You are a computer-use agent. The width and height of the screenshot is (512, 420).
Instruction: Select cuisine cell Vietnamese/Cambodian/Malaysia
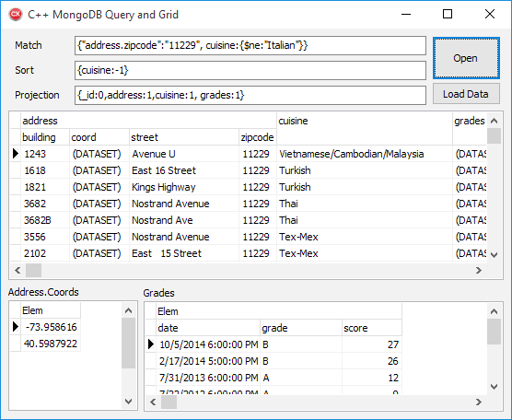pyautogui.click(x=365, y=154)
